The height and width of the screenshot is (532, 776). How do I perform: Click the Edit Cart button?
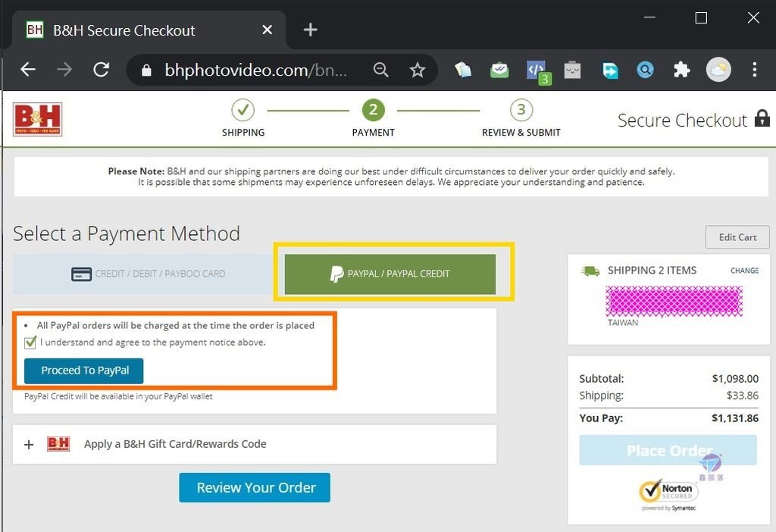(737, 237)
